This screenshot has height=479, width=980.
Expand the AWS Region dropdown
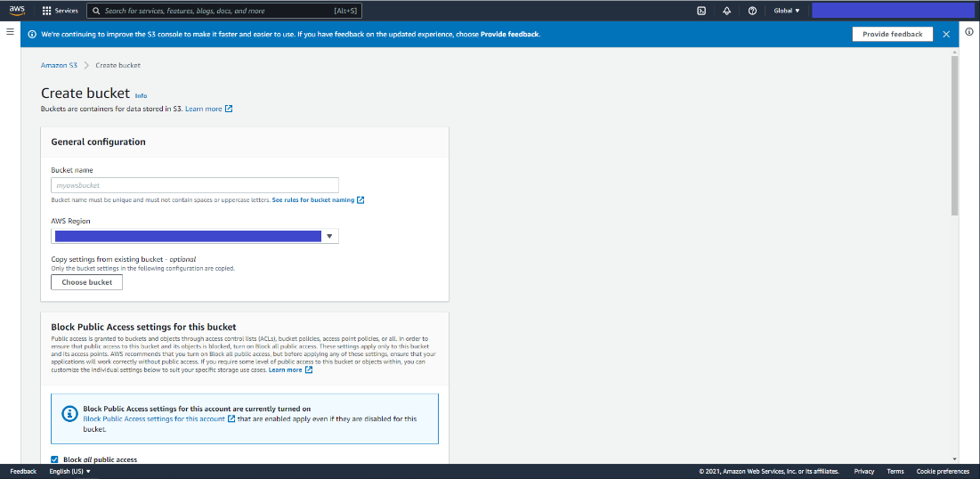coord(195,236)
